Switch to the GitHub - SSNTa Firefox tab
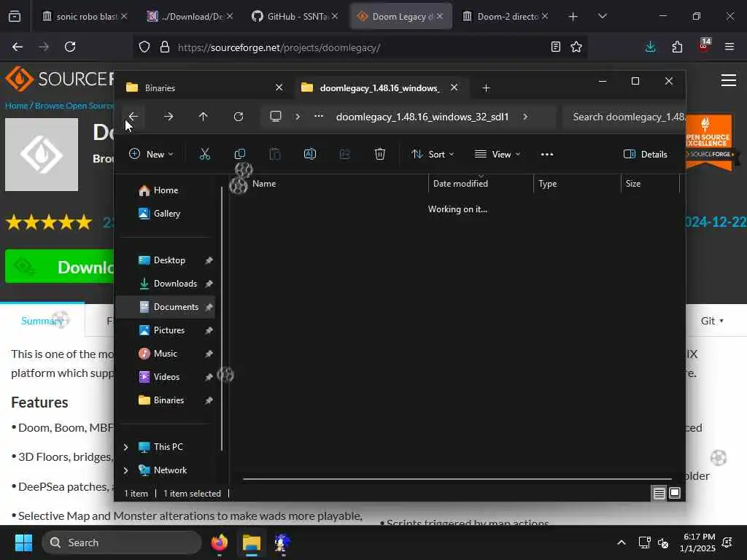Image resolution: width=747 pixels, height=560 pixels. [296, 17]
